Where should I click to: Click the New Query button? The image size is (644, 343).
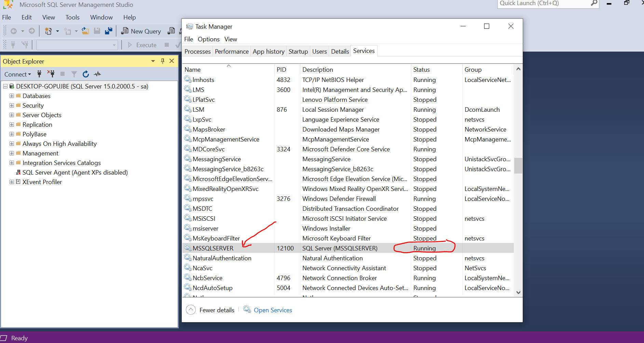[141, 31]
